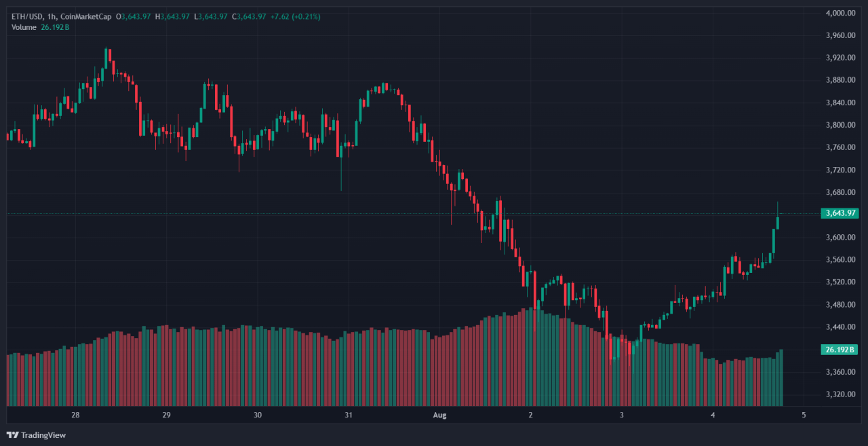Click the +7.62 (+0.21%) change value
Viewport: 868px width, 446px height.
point(294,16)
